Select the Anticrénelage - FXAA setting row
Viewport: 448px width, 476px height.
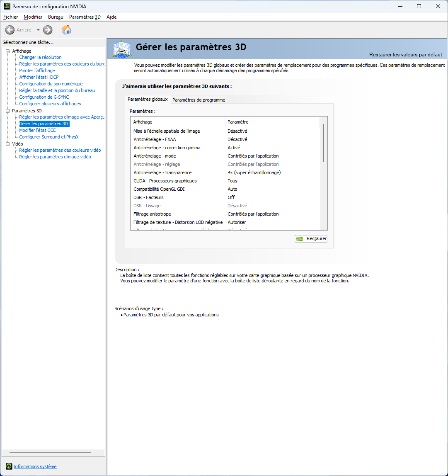[x=225, y=139]
